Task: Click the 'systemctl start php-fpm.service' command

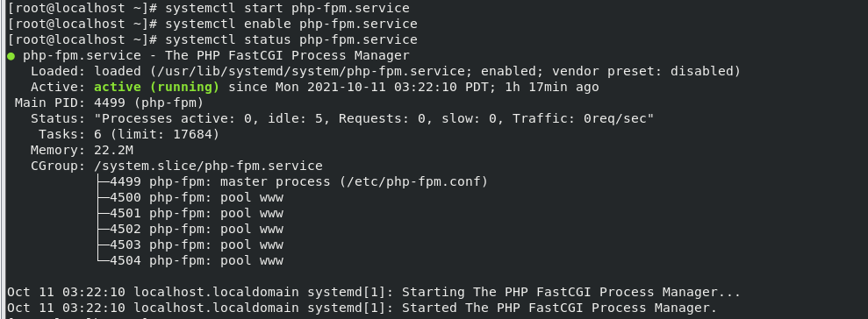Action: 287,8
